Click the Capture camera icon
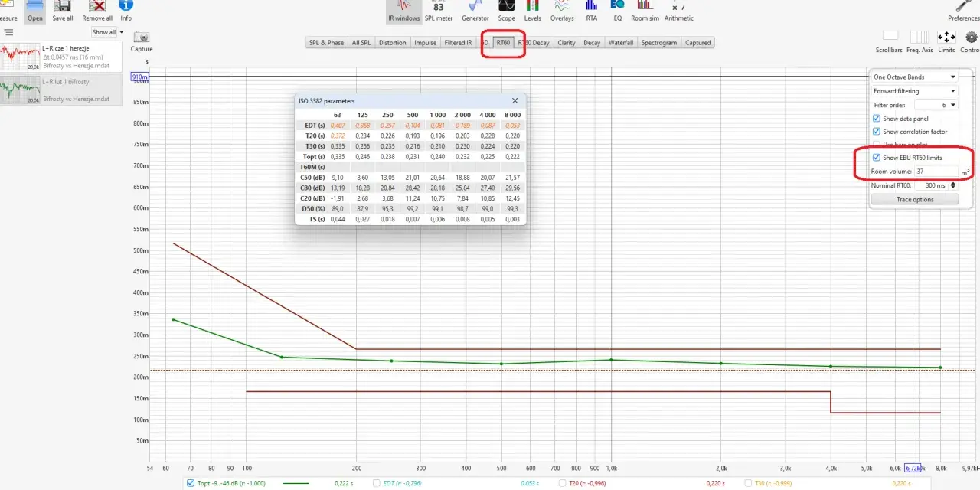 pyautogui.click(x=141, y=37)
